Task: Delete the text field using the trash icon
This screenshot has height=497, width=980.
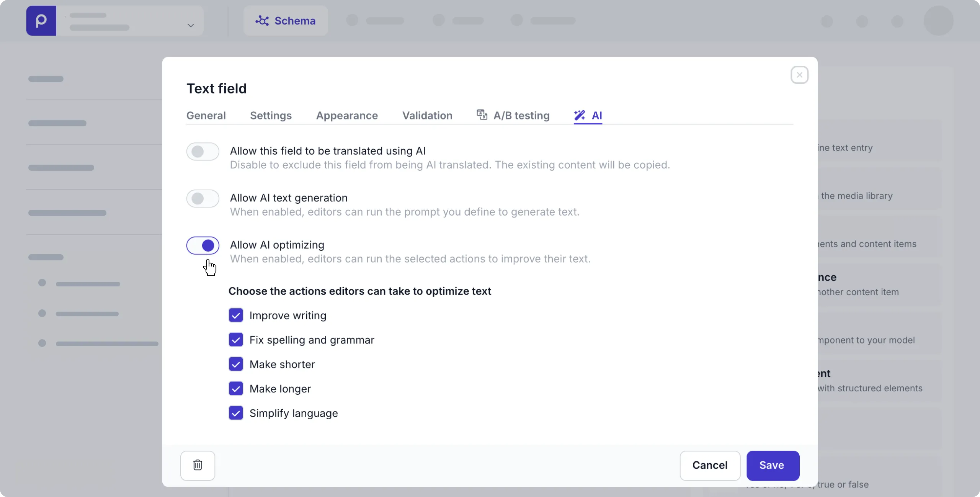Action: pos(198,465)
